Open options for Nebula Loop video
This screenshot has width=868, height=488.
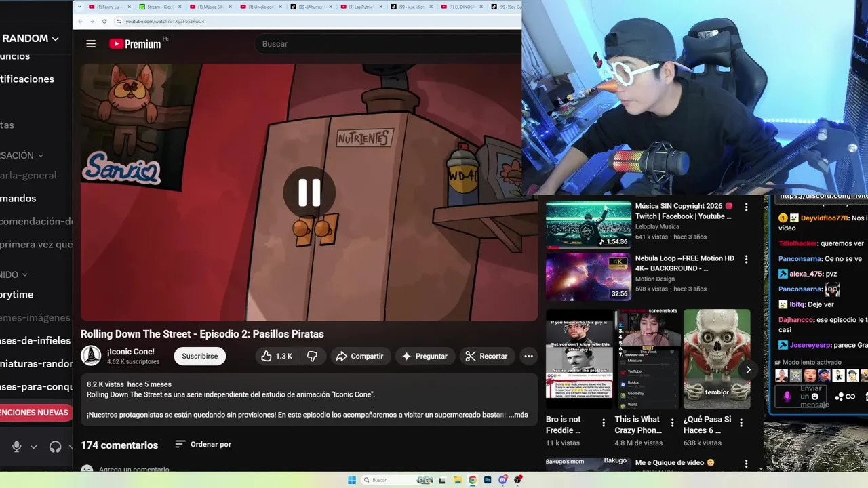point(746,260)
